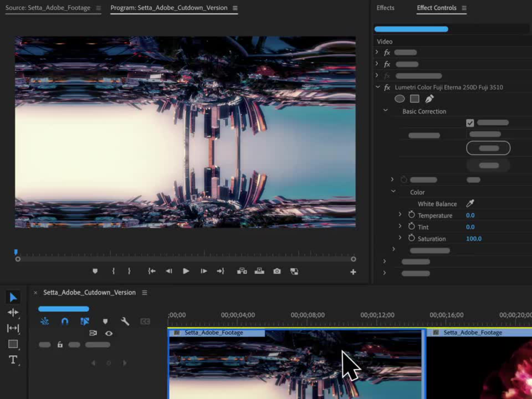Switch to the Effects tab
The width and height of the screenshot is (532, 399).
(x=385, y=8)
